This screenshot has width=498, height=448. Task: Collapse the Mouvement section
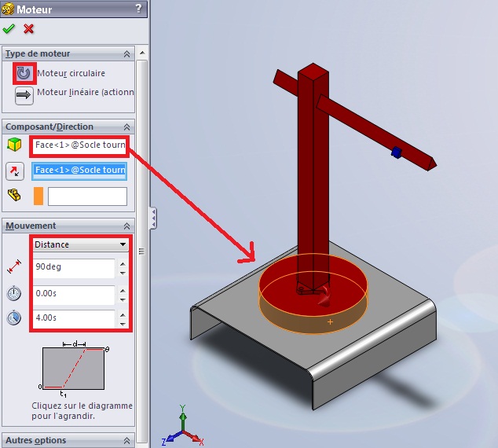click(126, 226)
